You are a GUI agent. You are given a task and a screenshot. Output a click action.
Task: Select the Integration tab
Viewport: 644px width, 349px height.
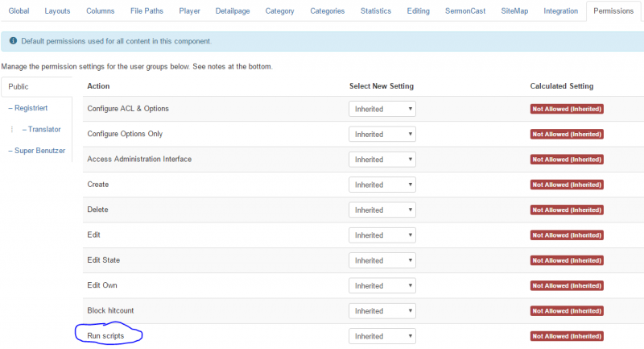[560, 11]
